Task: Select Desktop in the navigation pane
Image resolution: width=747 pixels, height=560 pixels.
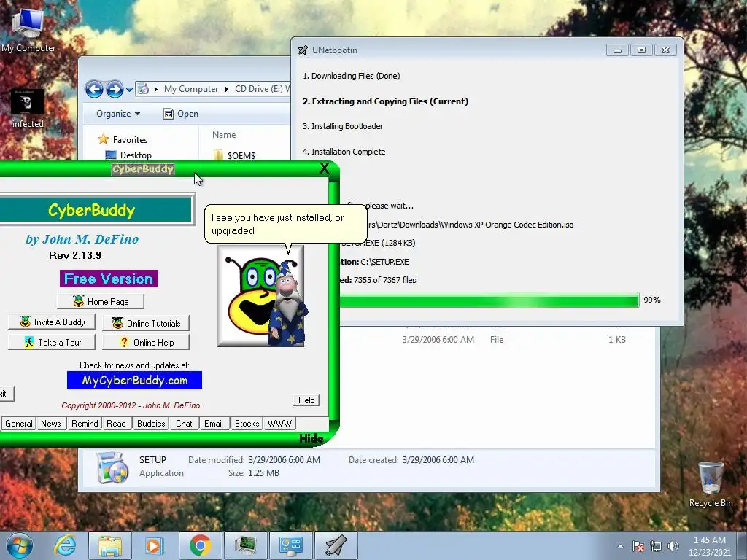Action: pyautogui.click(x=128, y=155)
